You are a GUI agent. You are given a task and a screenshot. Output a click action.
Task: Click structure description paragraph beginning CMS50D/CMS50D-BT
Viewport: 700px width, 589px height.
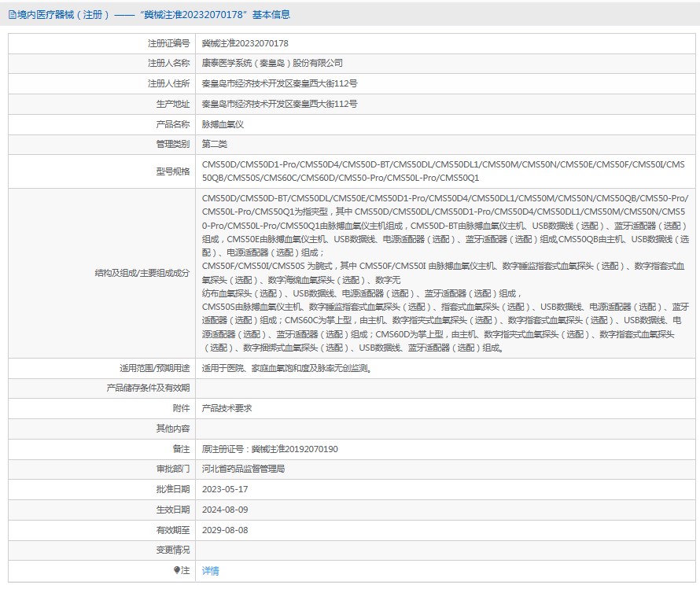click(445, 273)
